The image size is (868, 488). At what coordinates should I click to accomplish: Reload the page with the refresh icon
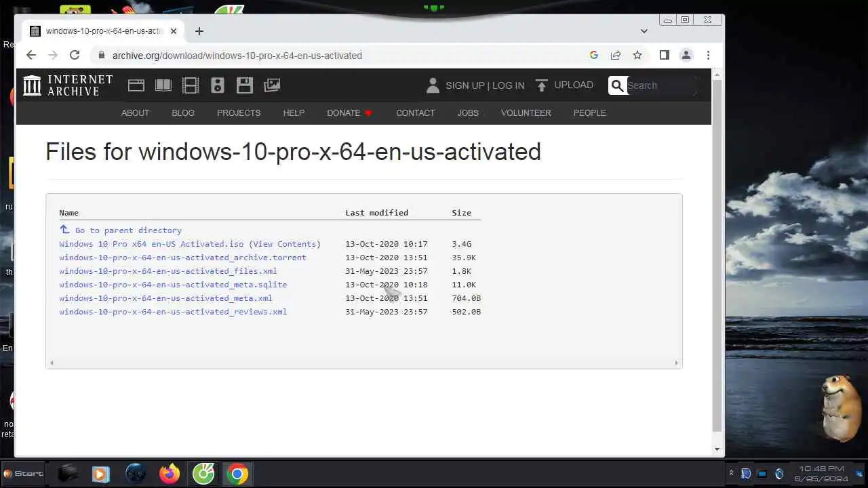click(75, 56)
